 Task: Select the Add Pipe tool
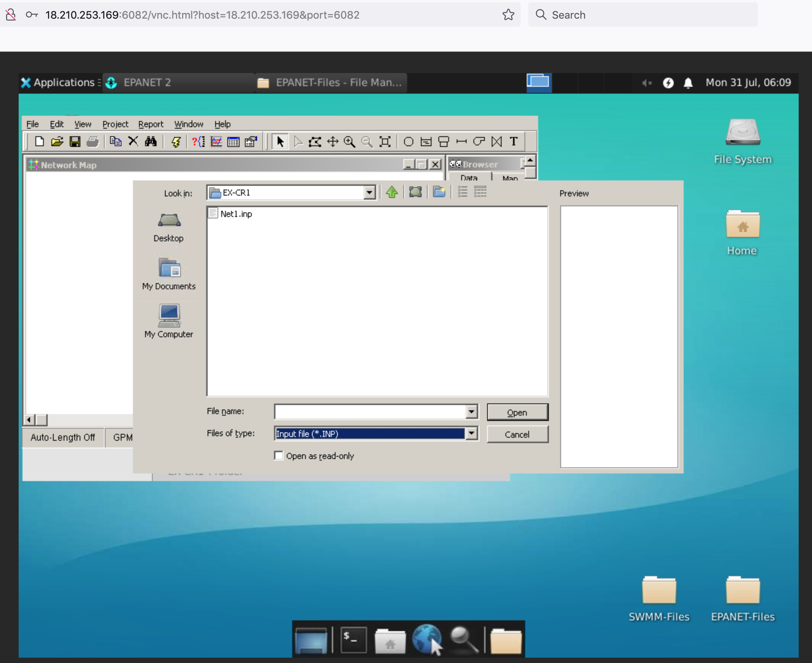pos(461,142)
